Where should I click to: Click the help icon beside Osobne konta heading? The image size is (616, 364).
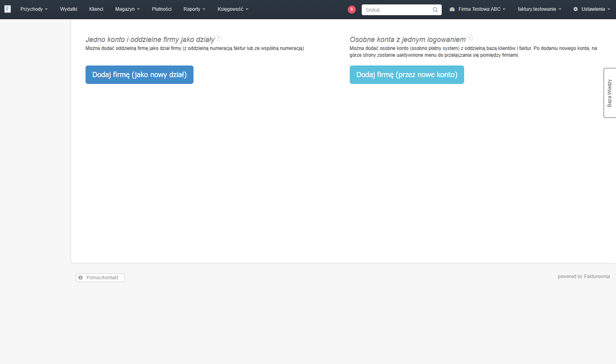[x=470, y=38]
